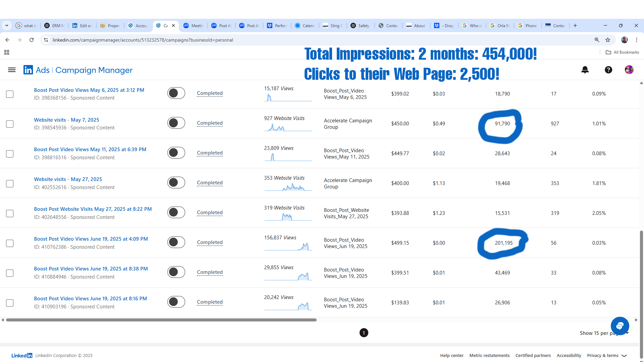Bookmark this page with the star icon
This screenshot has height=362, width=644.
pos(608,40)
